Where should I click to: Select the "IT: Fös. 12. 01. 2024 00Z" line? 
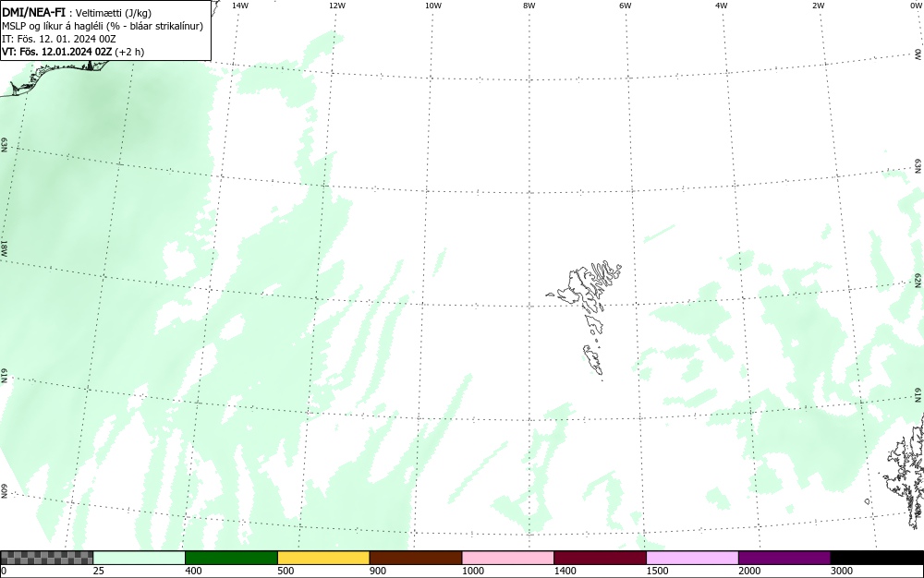click(59, 39)
